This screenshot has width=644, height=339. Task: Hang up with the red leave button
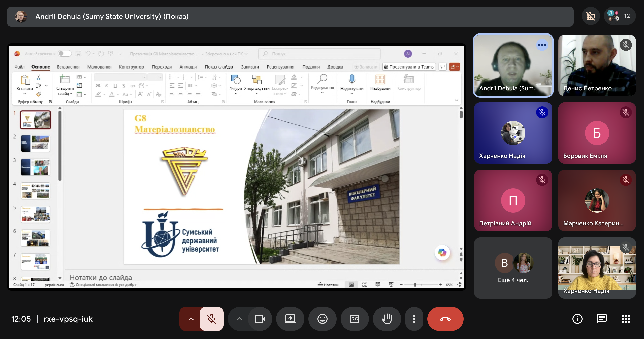point(445,319)
